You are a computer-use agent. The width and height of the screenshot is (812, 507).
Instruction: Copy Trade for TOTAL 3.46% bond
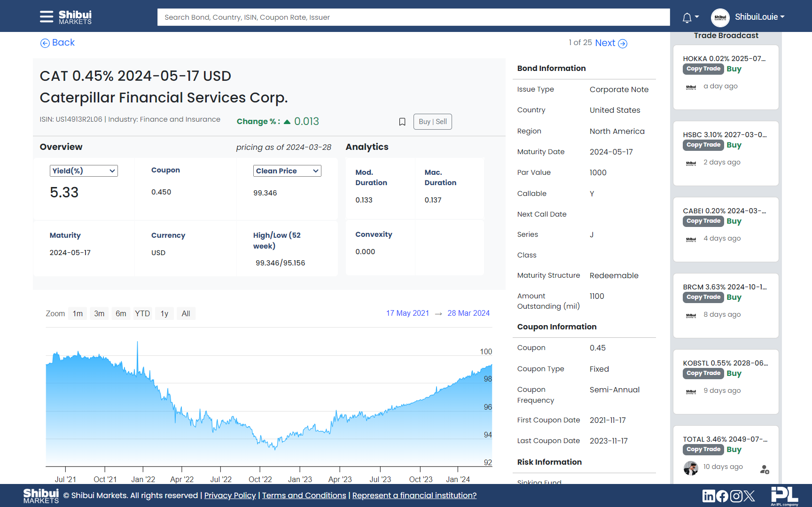[703, 450]
